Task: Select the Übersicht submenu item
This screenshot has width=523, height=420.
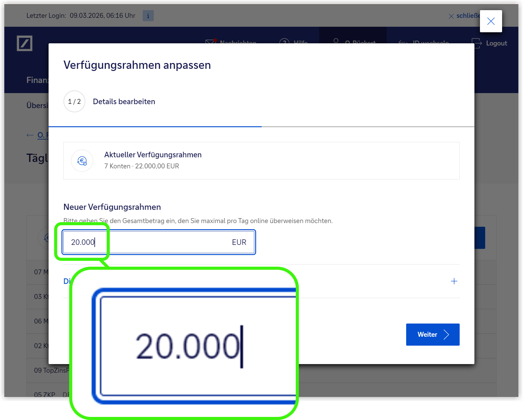Action: coord(37,105)
